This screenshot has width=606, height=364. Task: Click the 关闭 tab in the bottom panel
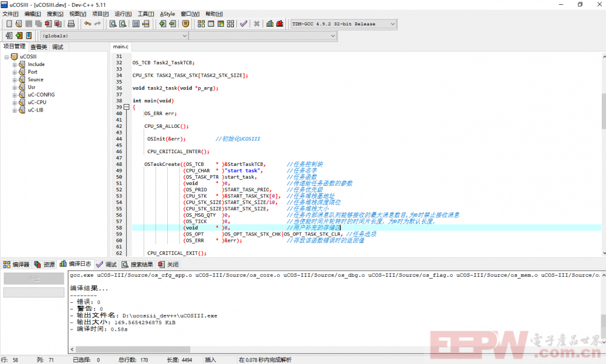168,264
